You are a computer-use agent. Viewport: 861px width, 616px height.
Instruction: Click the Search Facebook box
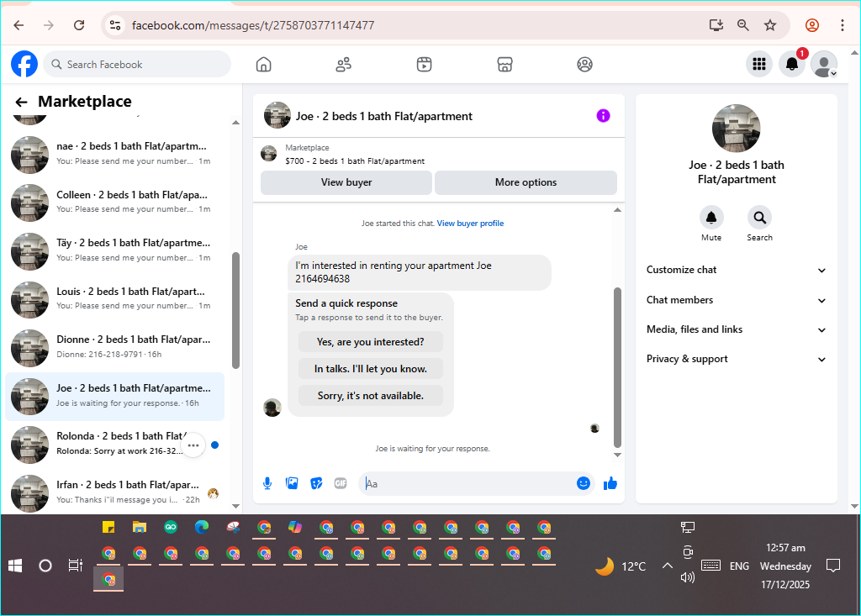(x=137, y=64)
